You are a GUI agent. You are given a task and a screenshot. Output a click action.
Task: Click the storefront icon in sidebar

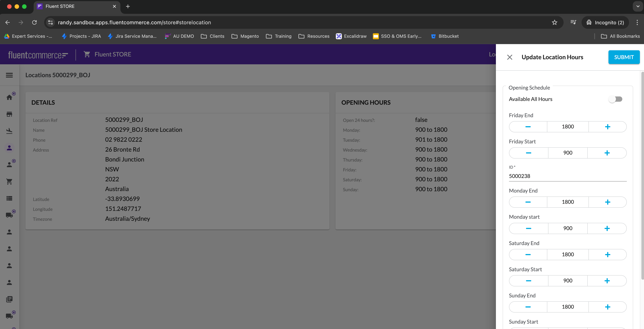click(9, 114)
